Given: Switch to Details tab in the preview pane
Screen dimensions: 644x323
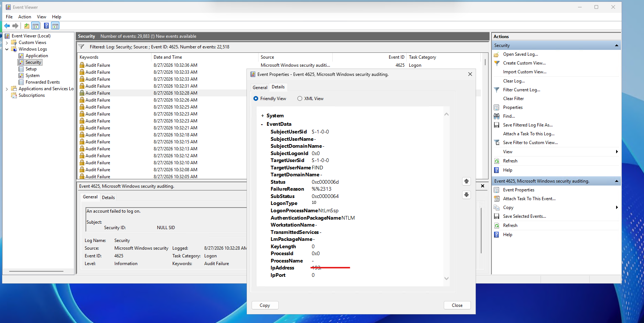Looking at the screenshot, I should click(108, 198).
